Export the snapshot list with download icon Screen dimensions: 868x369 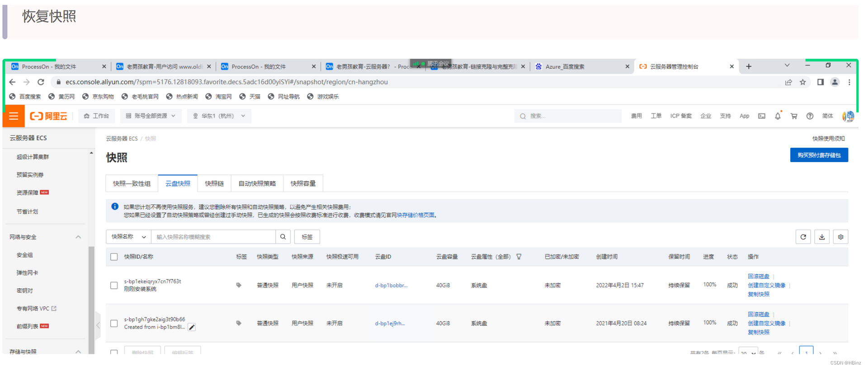coord(822,237)
